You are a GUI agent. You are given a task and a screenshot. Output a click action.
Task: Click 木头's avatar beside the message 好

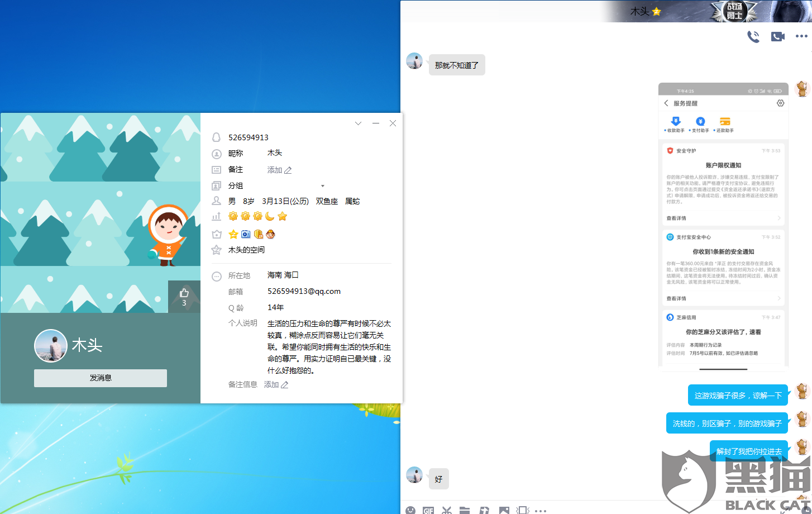click(414, 475)
